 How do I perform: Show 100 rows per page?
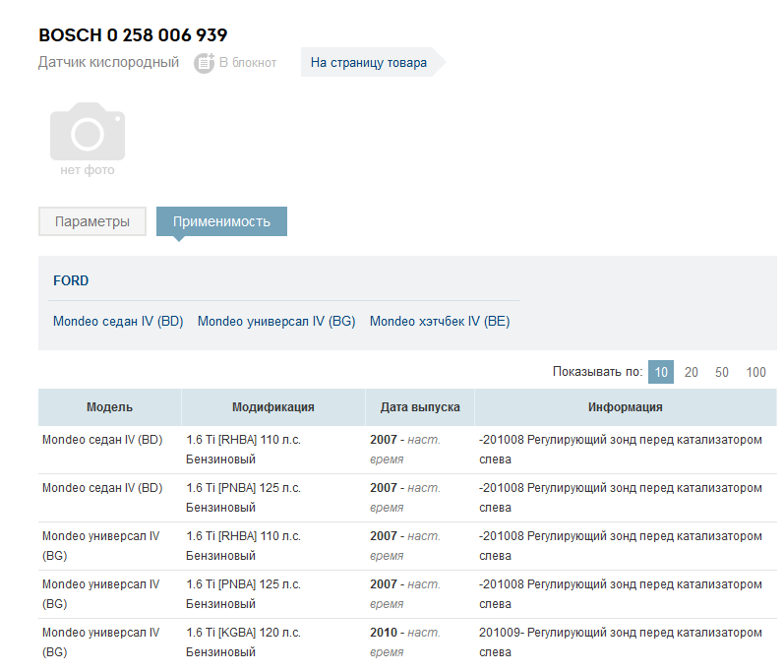pyautogui.click(x=756, y=372)
